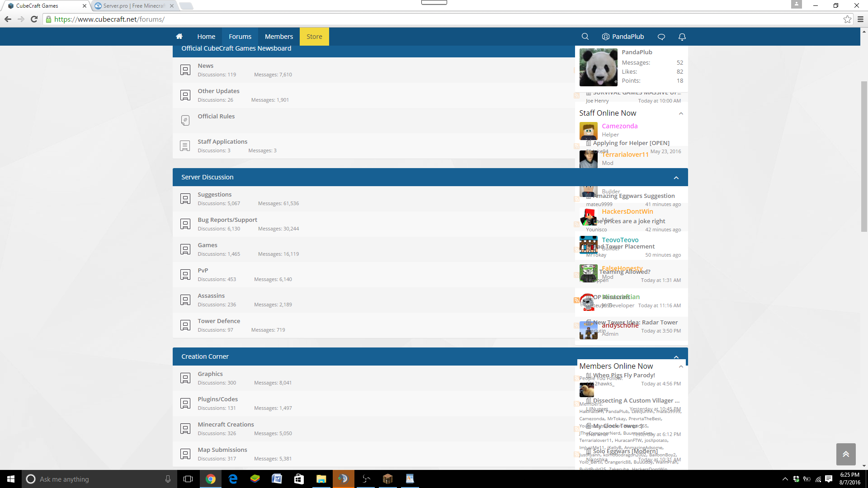Click the News forum node icon

185,70
